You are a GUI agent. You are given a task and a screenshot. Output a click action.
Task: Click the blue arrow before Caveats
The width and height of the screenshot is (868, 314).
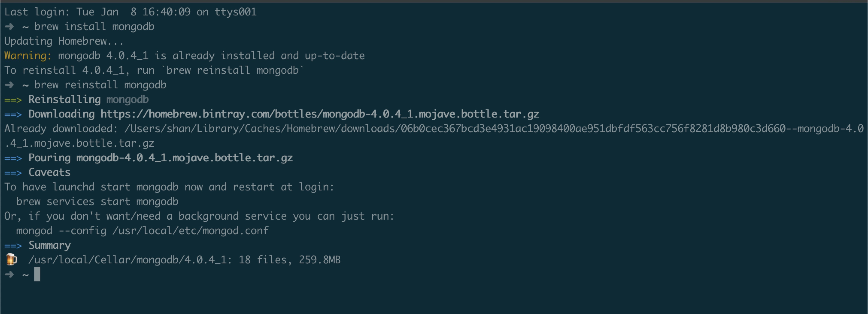click(x=13, y=173)
